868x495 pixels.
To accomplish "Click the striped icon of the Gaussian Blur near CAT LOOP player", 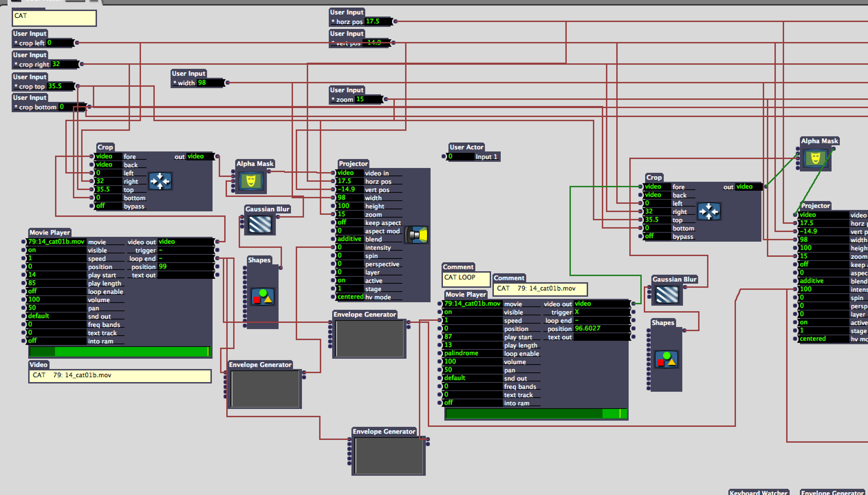I will click(667, 295).
